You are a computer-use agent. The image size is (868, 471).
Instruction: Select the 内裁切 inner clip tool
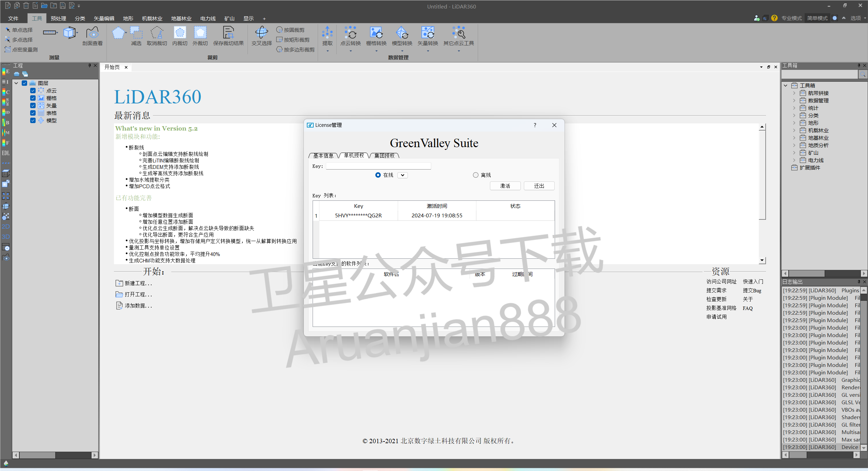coord(180,37)
